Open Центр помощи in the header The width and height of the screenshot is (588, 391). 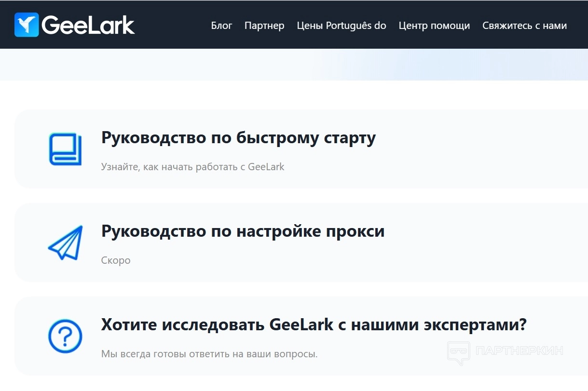click(434, 26)
